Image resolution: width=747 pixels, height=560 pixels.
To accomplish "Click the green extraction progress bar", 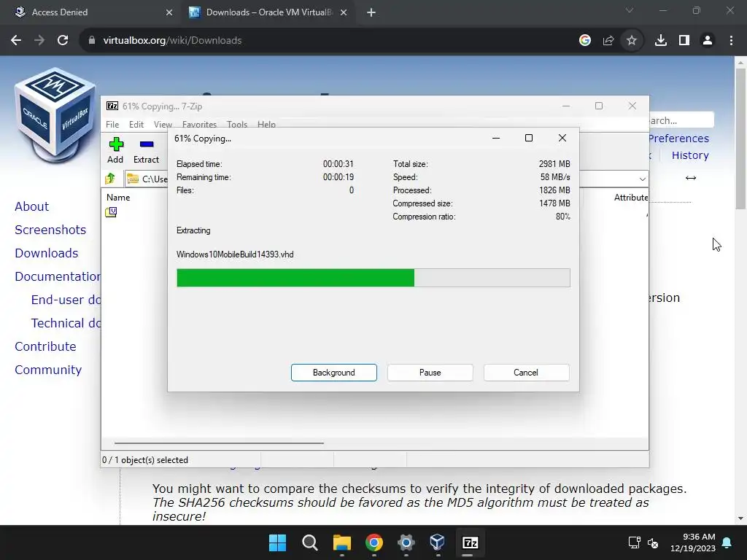I will click(x=373, y=278).
